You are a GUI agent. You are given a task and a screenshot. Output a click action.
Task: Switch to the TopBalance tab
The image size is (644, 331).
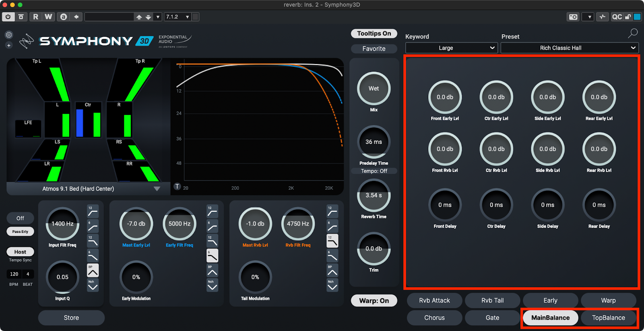(x=608, y=318)
